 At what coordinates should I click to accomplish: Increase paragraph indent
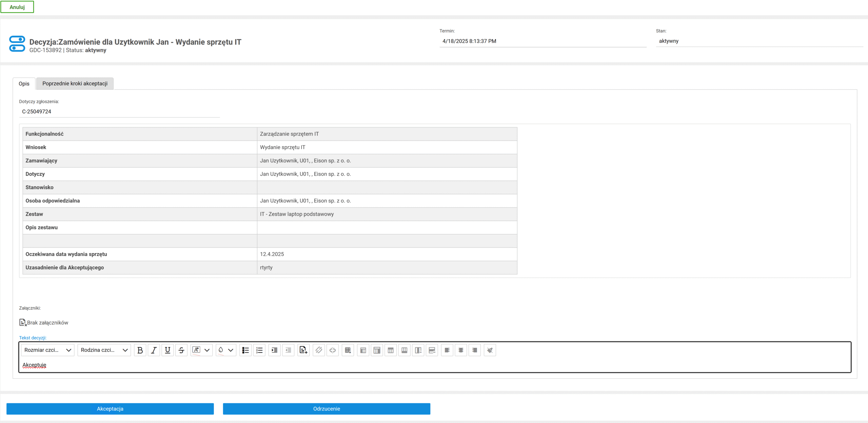tap(274, 350)
